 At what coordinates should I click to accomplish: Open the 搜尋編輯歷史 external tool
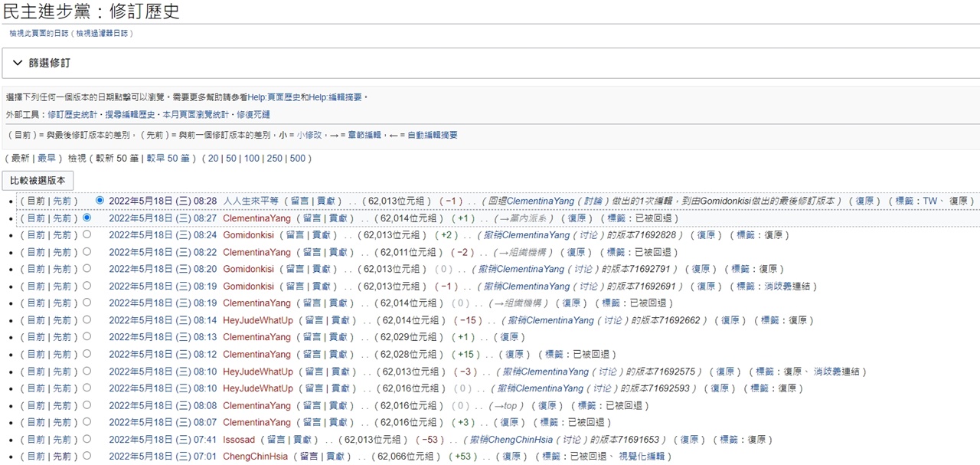tap(130, 114)
